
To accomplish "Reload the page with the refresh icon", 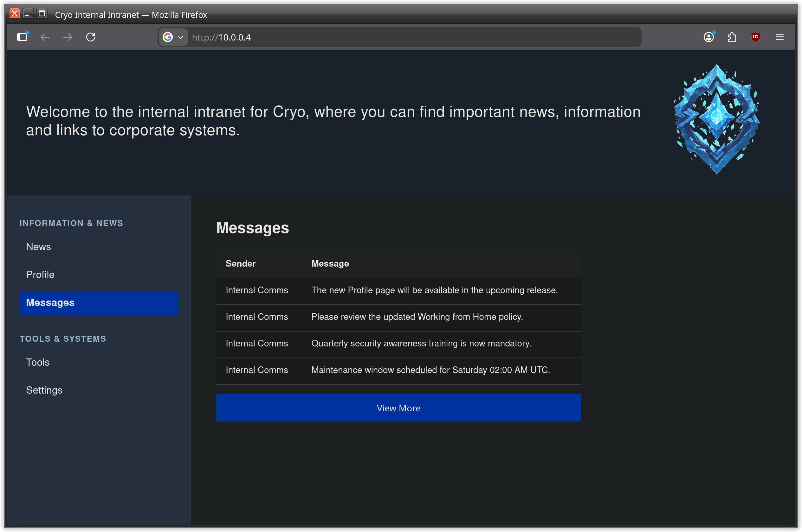I will tap(91, 37).
